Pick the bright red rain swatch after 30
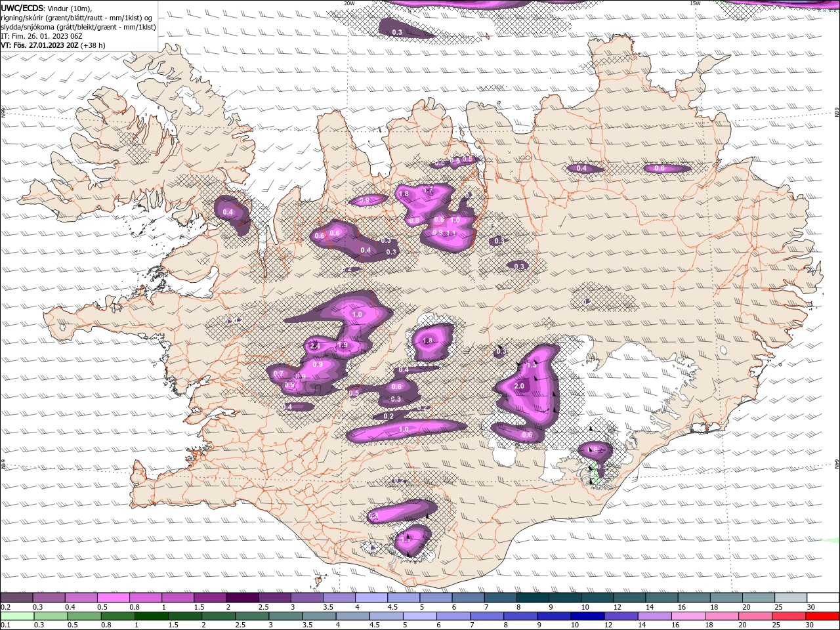Viewport: 840px width, 630px height. (823, 616)
